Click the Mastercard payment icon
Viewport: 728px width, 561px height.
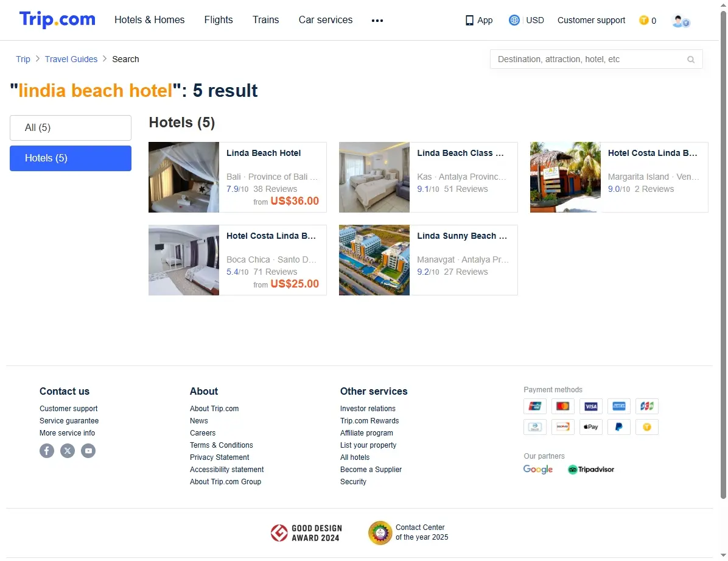562,406
